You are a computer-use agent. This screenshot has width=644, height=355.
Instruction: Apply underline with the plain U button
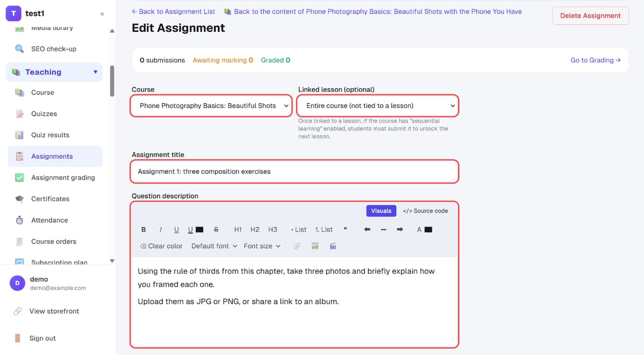pos(176,229)
